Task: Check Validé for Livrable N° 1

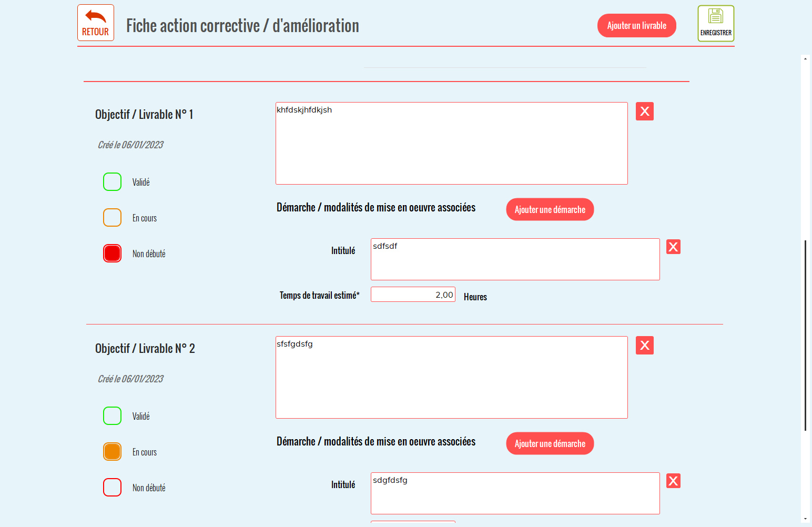Action: point(113,182)
